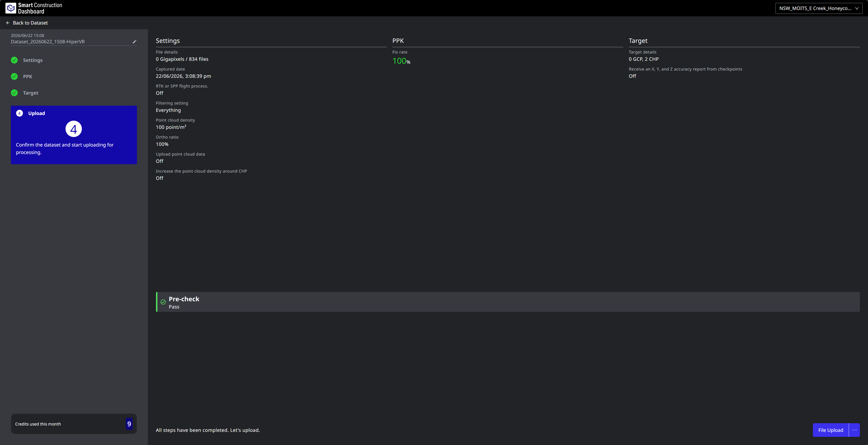The width and height of the screenshot is (868, 445).
Task: Go to the Settings step
Action: (x=33, y=60)
